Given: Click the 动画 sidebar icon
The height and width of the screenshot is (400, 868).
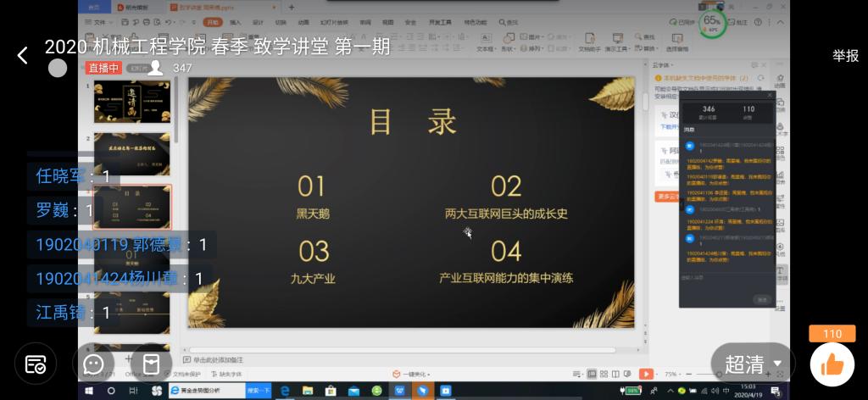Looking at the screenshot, I should coord(780,81).
